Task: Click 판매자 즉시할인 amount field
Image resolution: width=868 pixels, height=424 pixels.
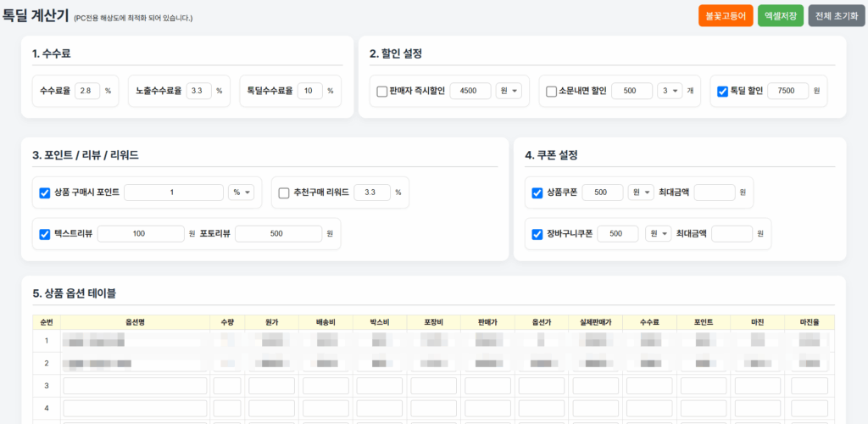Action: pyautogui.click(x=470, y=92)
